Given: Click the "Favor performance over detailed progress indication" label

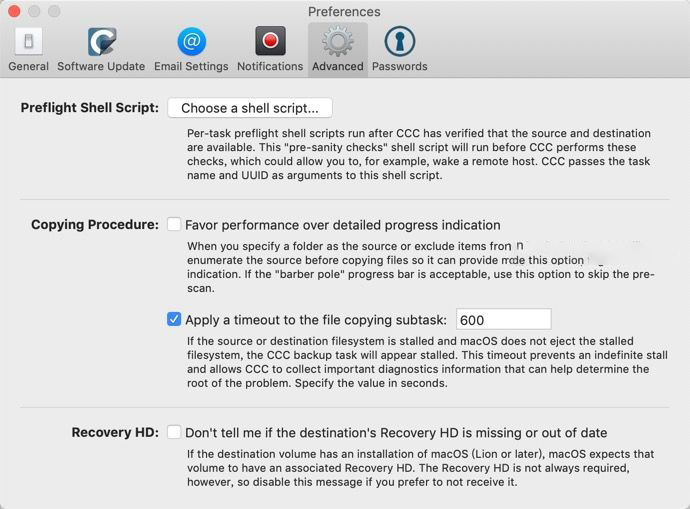Looking at the screenshot, I should [343, 225].
